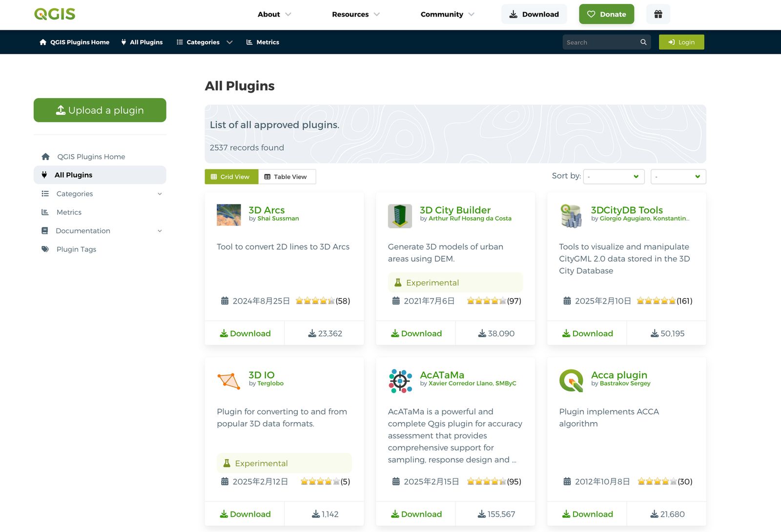Open author Shai Sussman's link
The height and width of the screenshot is (532, 781).
tap(278, 219)
